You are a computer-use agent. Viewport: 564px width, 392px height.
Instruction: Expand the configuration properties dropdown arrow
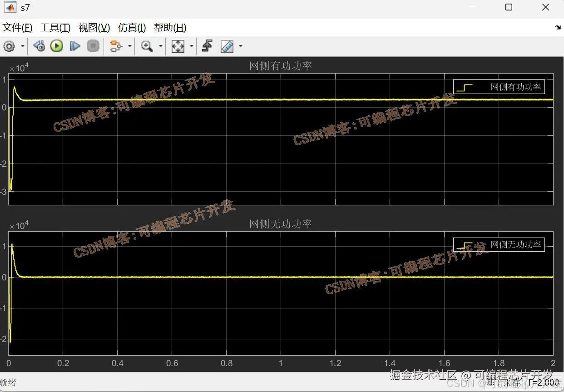click(22, 46)
